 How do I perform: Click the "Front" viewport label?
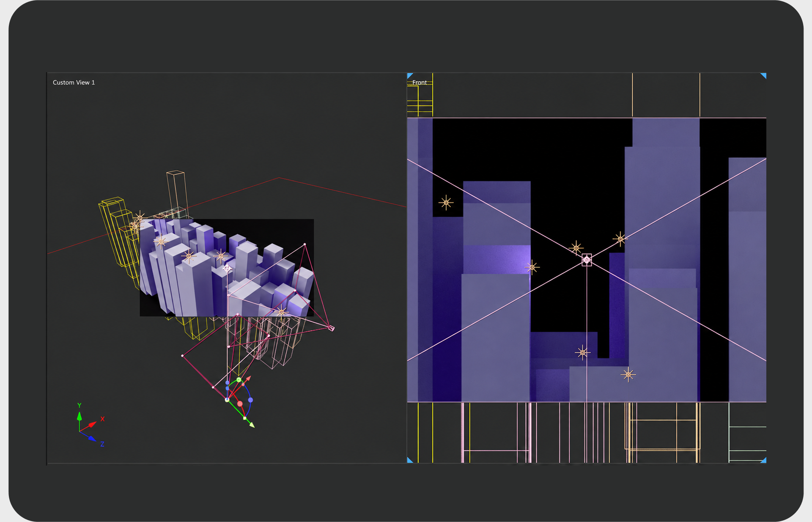(420, 82)
